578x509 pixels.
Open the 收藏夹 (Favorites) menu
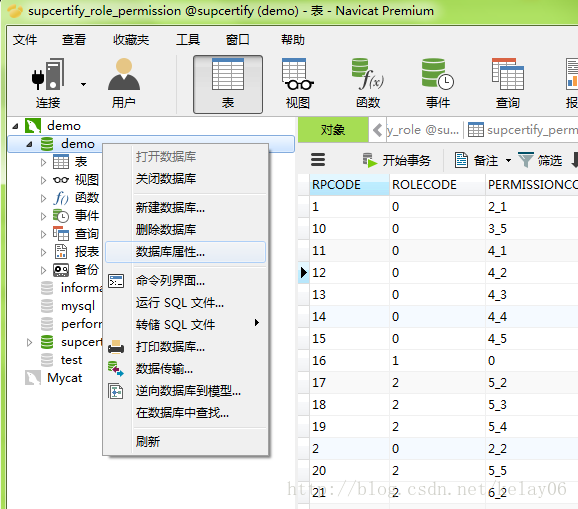click(x=131, y=39)
